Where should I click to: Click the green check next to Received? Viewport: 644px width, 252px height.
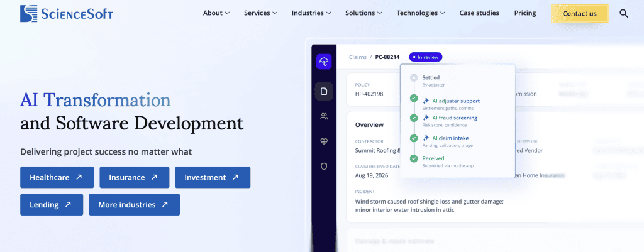point(414,158)
